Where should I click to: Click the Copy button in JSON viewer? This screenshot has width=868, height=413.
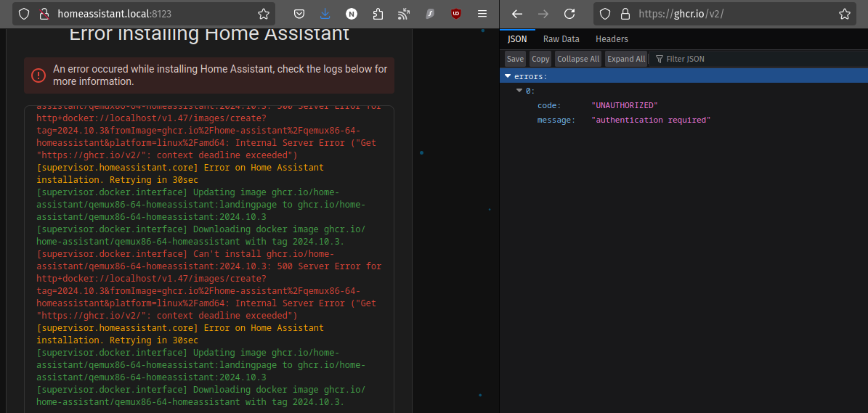point(540,59)
